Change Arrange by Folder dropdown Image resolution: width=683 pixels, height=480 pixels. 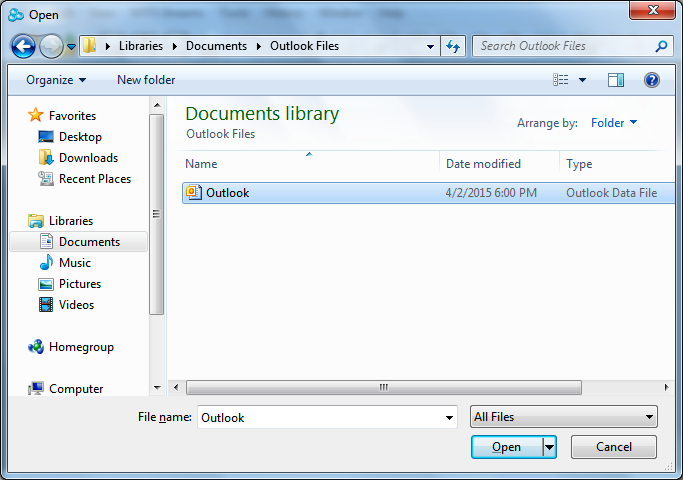[x=614, y=123]
